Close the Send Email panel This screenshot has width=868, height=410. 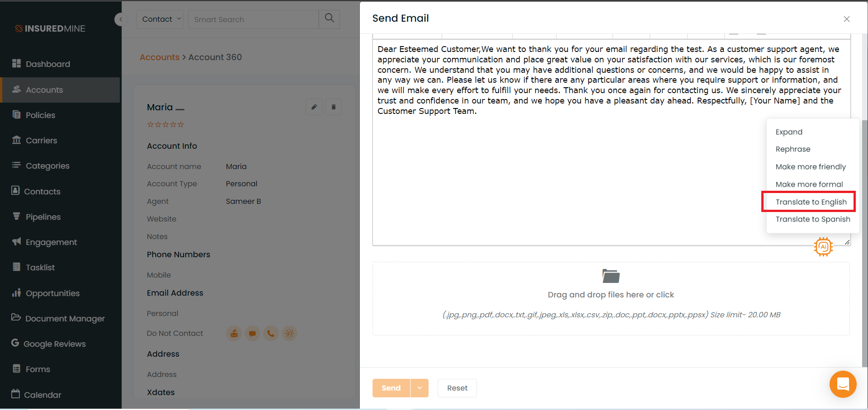847,19
